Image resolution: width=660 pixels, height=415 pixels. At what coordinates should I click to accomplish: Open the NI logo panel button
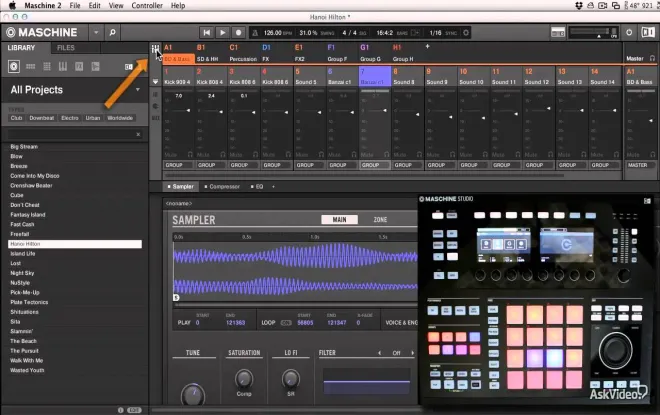pyautogui.click(x=648, y=32)
